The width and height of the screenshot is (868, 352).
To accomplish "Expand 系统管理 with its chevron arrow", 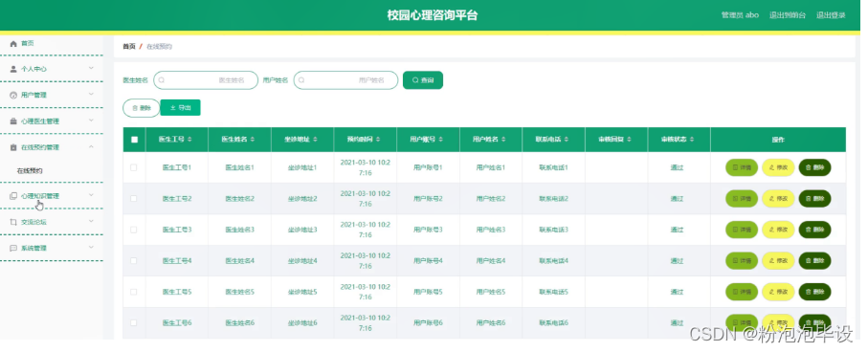I will [91, 248].
